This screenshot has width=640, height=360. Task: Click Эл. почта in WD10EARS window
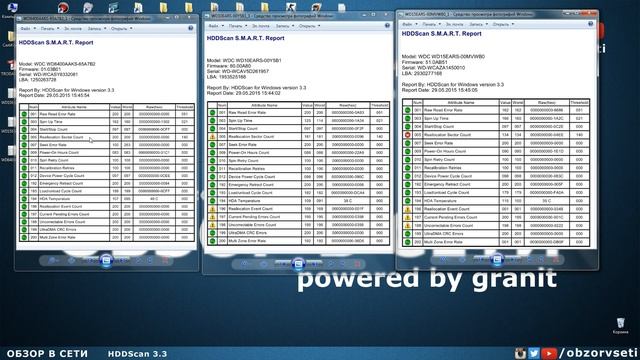[x=261, y=26]
